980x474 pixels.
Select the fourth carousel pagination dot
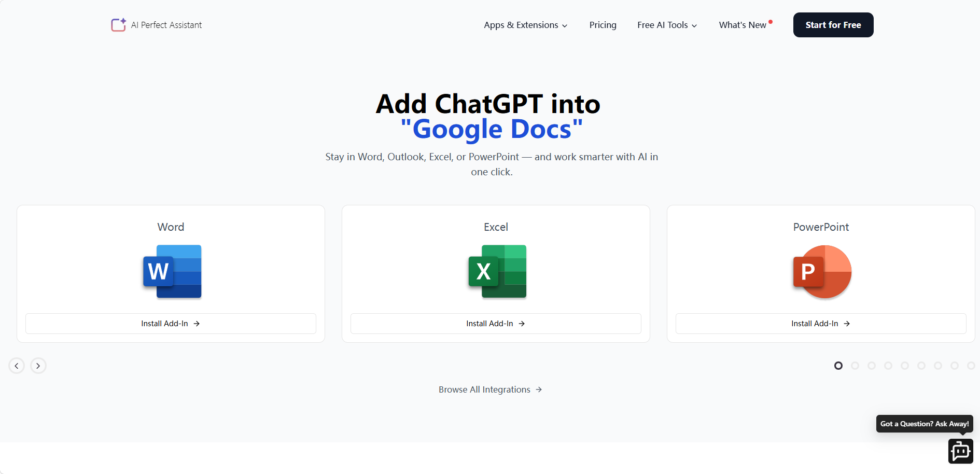click(888, 366)
